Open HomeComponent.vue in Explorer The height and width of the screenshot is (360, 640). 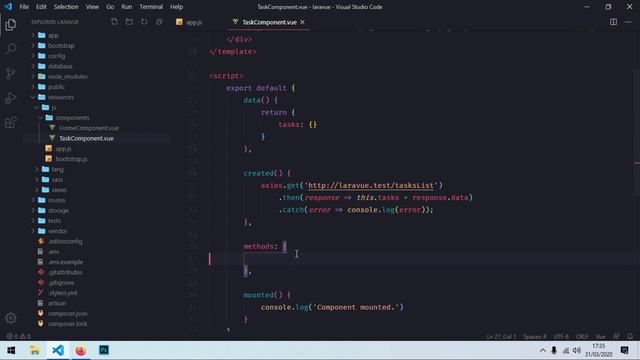tap(89, 128)
